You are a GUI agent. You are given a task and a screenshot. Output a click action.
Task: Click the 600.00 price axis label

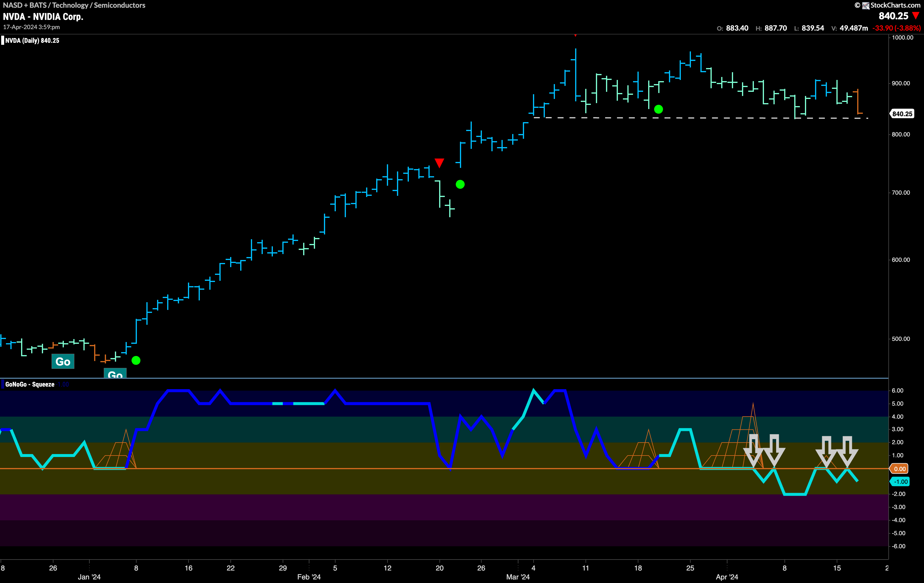(x=901, y=260)
